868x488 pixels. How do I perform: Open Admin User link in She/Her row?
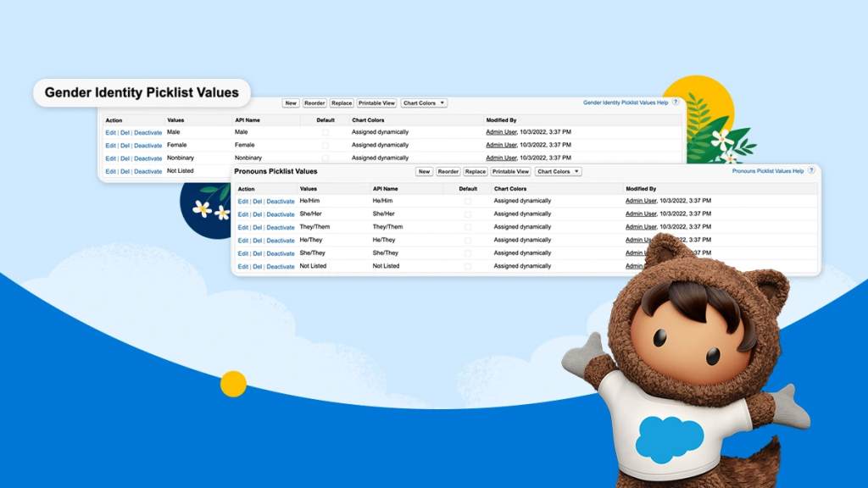pyautogui.click(x=641, y=213)
